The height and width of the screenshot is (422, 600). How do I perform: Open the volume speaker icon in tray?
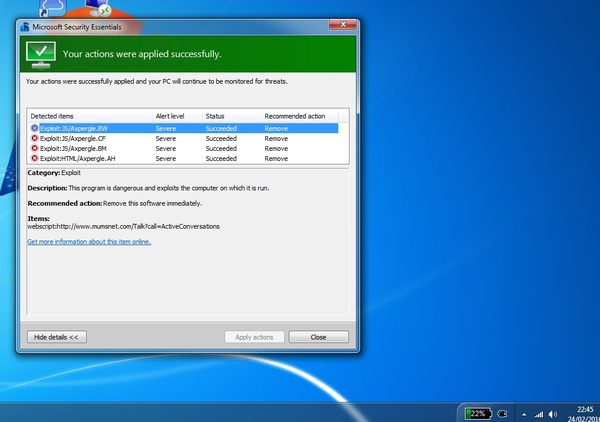553,414
